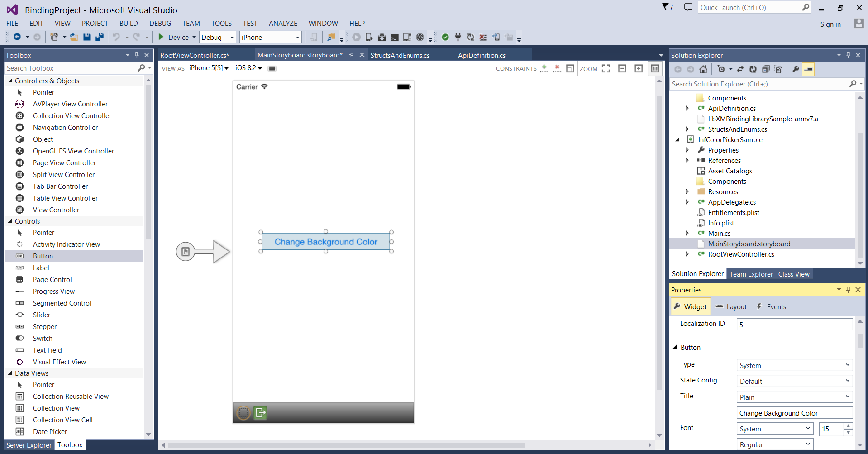Click the remove constraints red X icon
868x454 pixels.
tap(557, 68)
